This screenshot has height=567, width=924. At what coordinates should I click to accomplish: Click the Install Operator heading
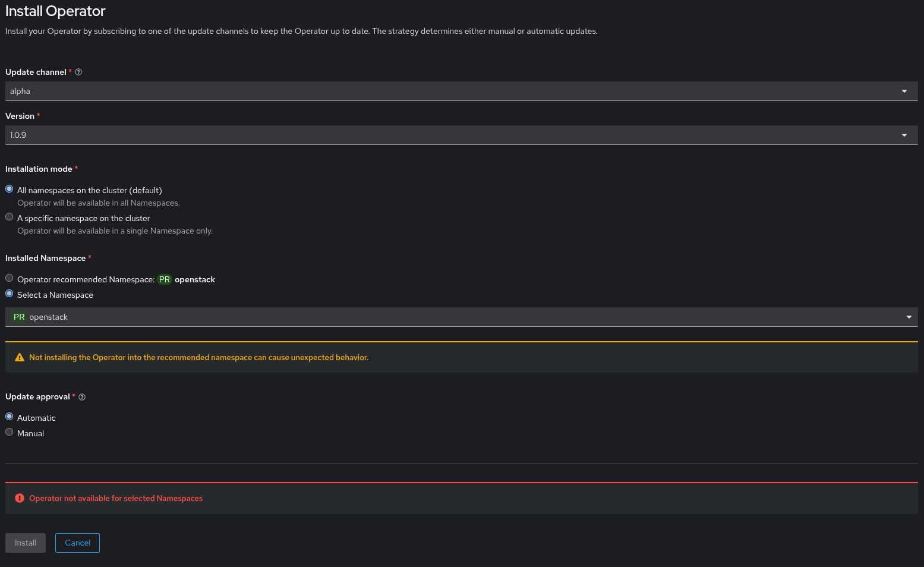click(55, 11)
